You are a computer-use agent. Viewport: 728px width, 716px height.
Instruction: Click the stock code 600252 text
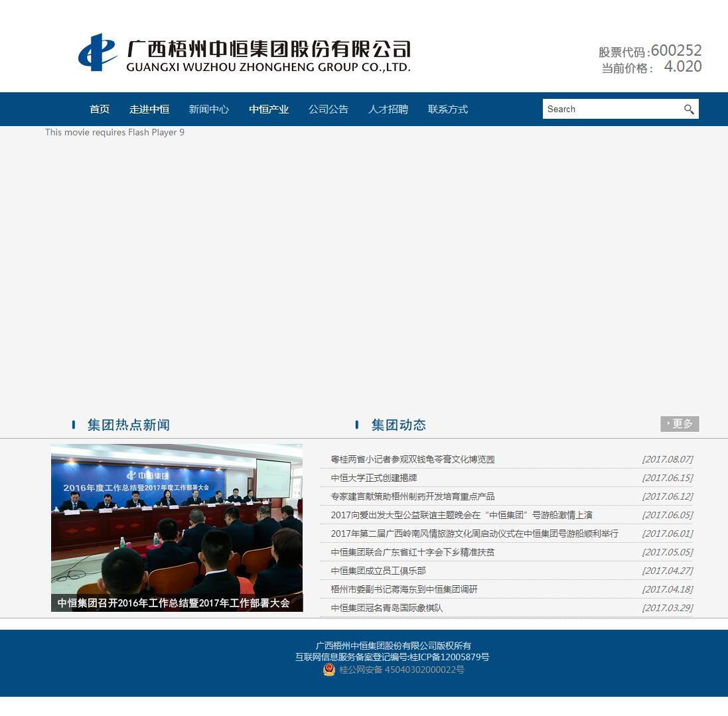pos(676,50)
